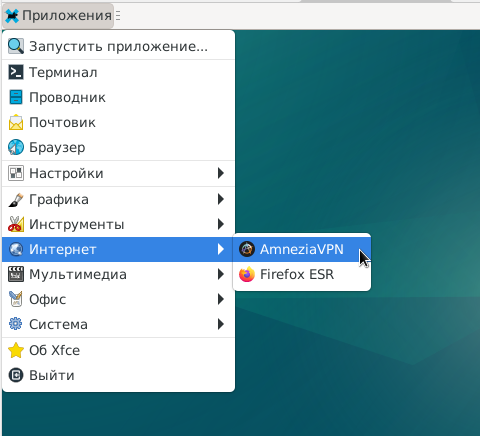Click the AmneziaVPN app icon
The width and height of the screenshot is (480, 436).
pos(247,249)
